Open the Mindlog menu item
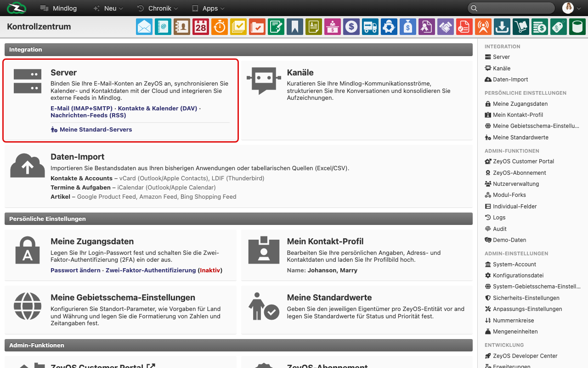 click(x=58, y=8)
